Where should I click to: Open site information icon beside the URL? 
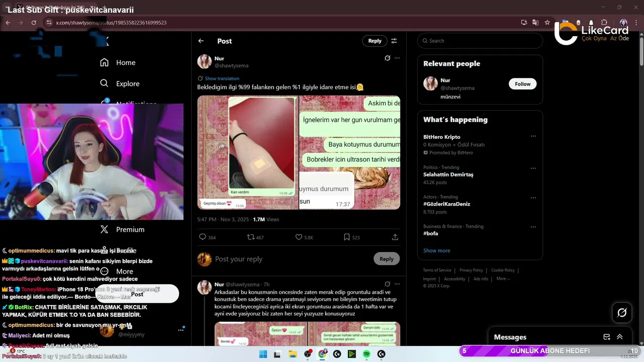[x=49, y=23]
